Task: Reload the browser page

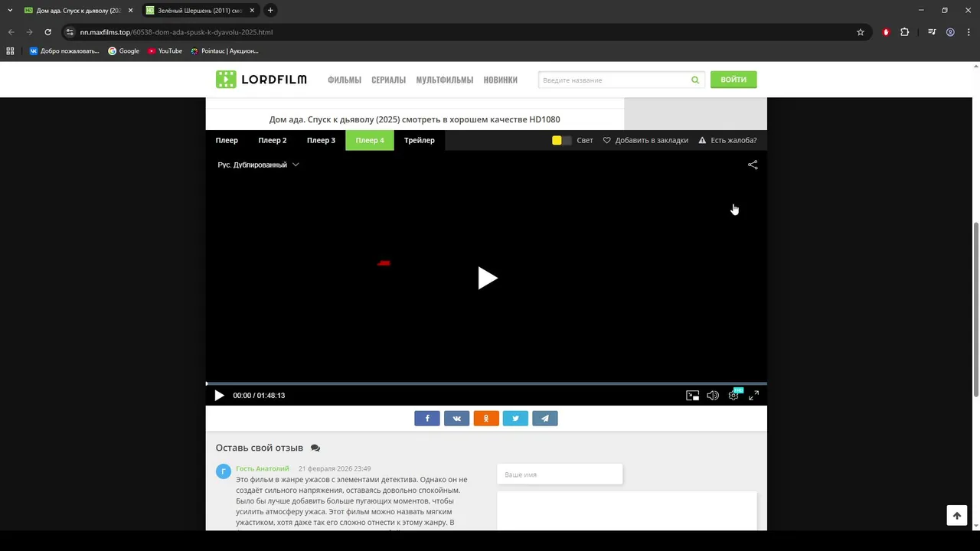Action: point(47,32)
